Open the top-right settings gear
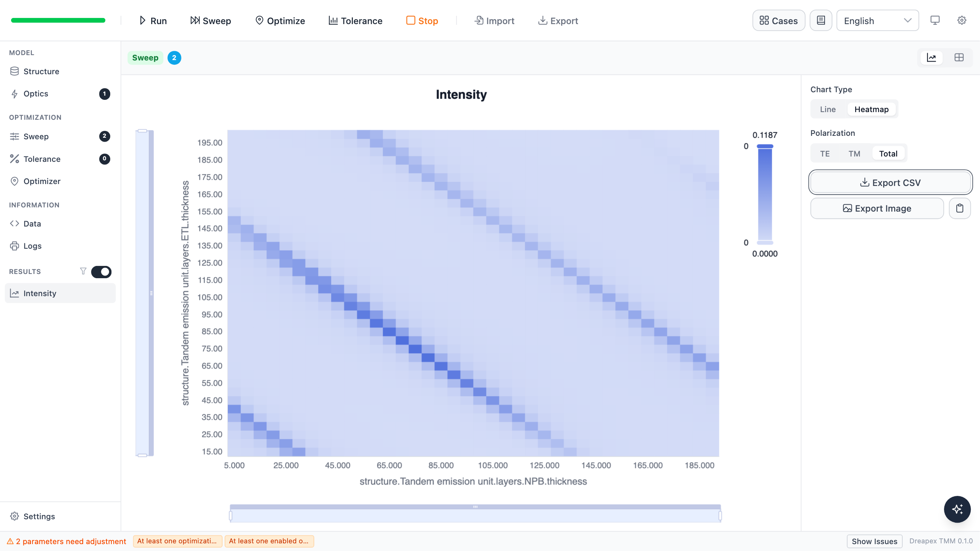 tap(962, 20)
